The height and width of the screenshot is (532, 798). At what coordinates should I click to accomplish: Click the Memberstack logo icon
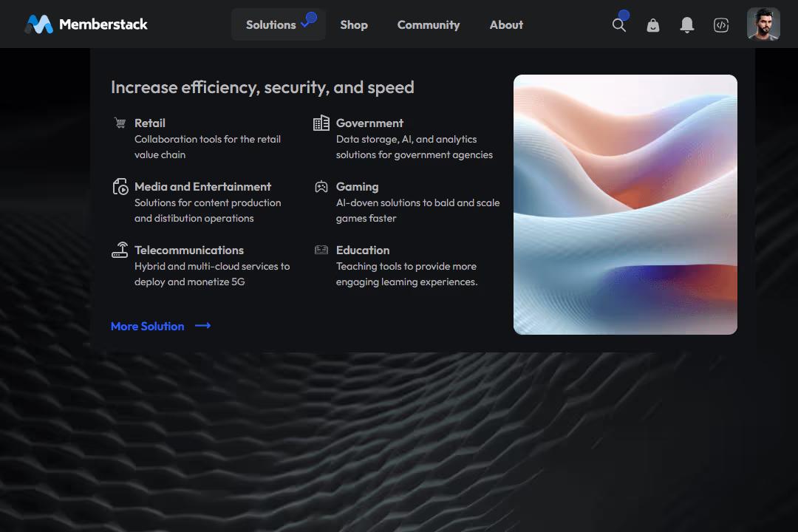[39, 24]
